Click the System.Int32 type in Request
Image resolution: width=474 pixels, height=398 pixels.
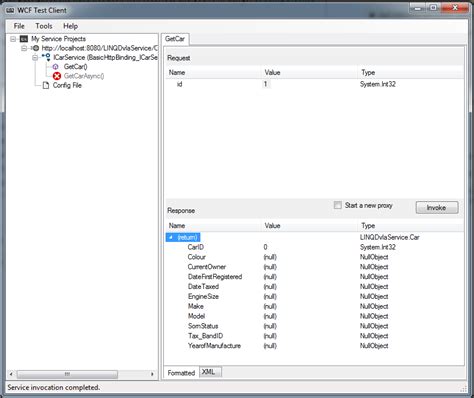coord(378,84)
